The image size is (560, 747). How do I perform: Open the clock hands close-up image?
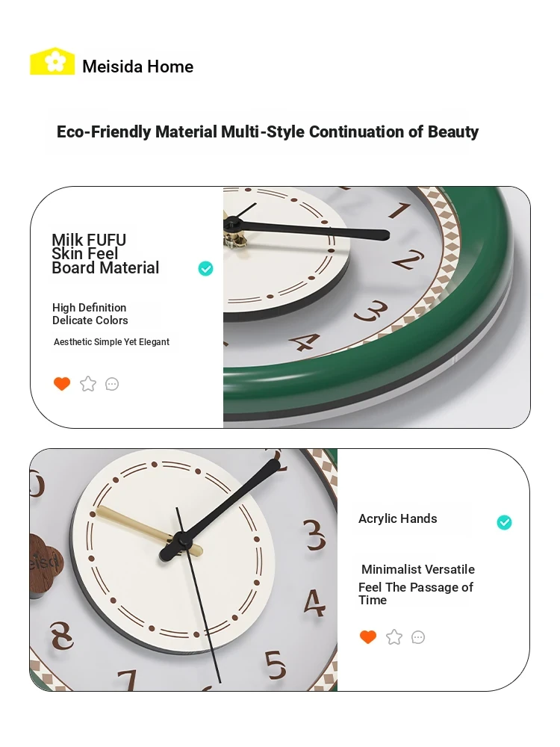184,570
